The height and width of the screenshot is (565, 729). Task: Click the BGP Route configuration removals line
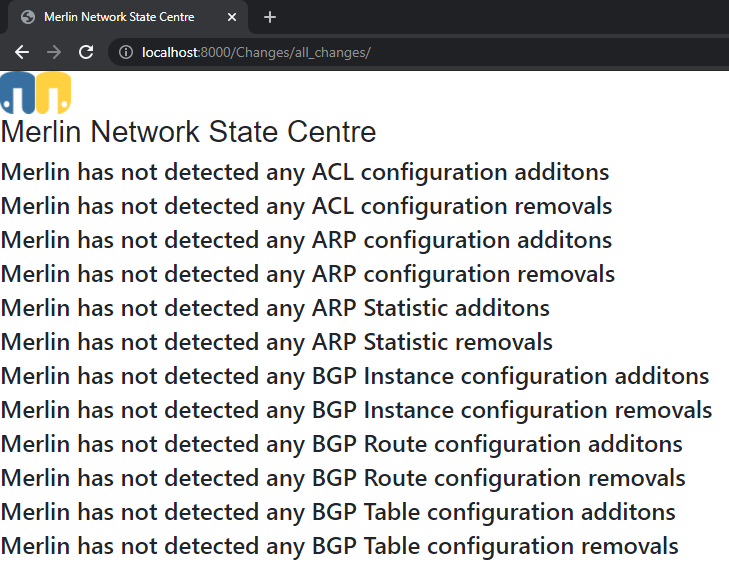click(343, 478)
